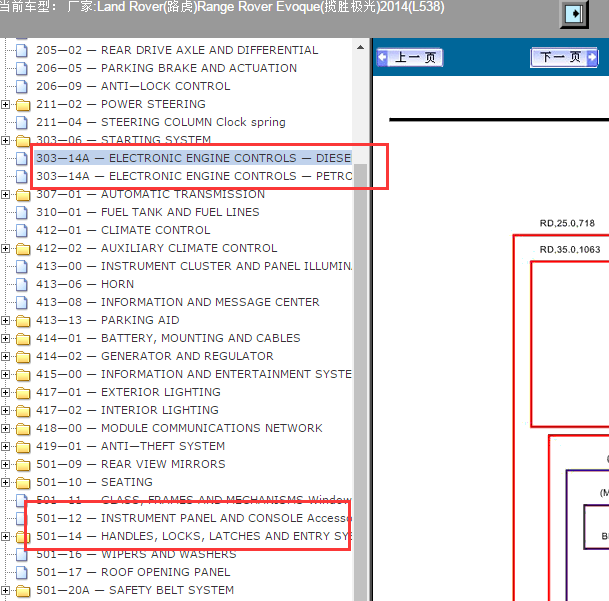Viewport: 609px width, 601px height.
Task: Select 303-14A ELECTRONIC ENGINE CONTROLS PETROL
Action: point(193,176)
